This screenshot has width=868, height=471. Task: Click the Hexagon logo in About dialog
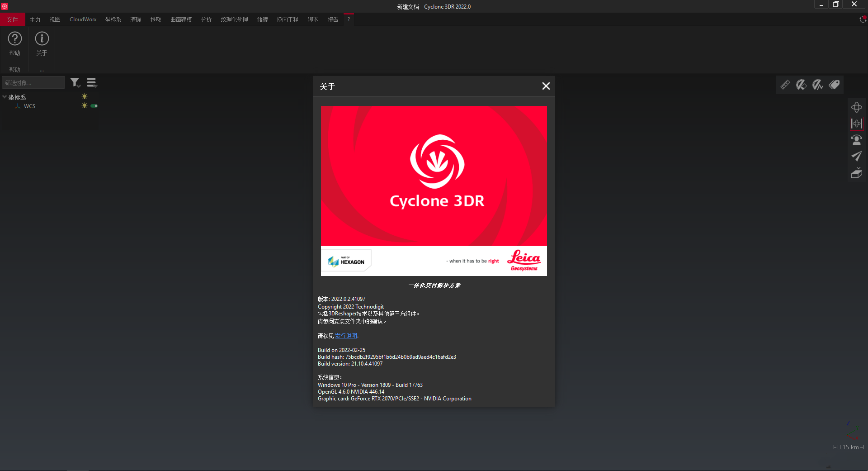[x=346, y=261]
